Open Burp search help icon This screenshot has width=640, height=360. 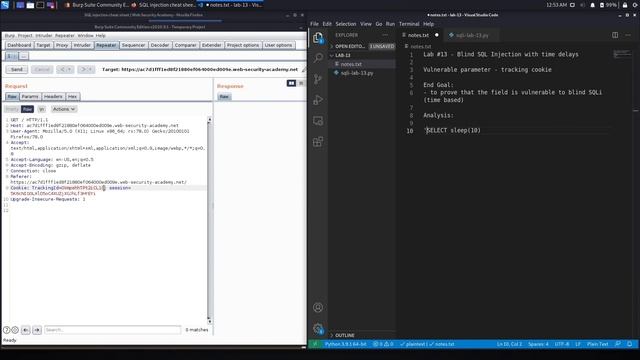[7, 330]
